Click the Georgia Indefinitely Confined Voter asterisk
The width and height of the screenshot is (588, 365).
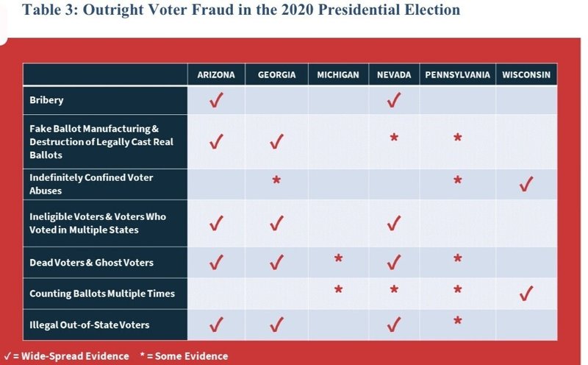[276, 180]
